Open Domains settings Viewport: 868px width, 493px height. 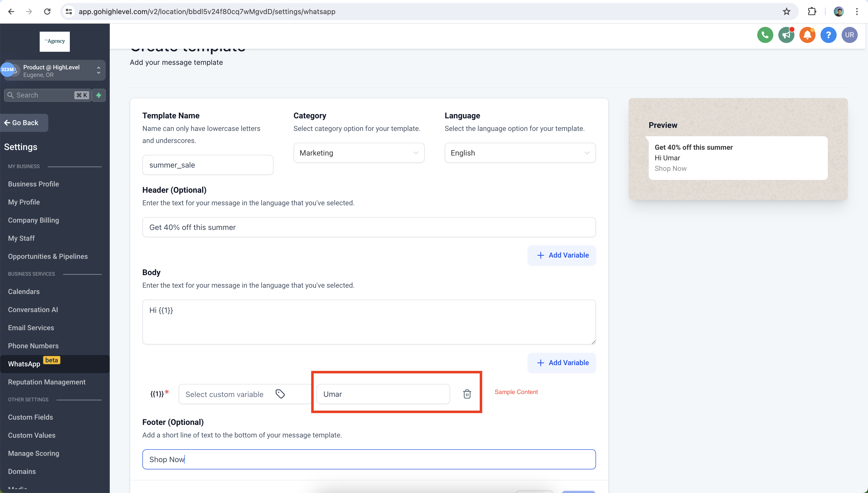pos(22,471)
